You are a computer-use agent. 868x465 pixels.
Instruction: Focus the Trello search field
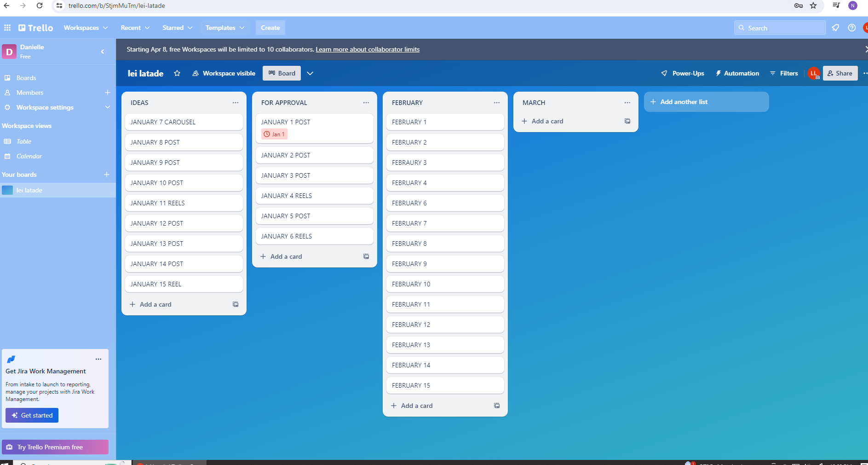pos(780,28)
